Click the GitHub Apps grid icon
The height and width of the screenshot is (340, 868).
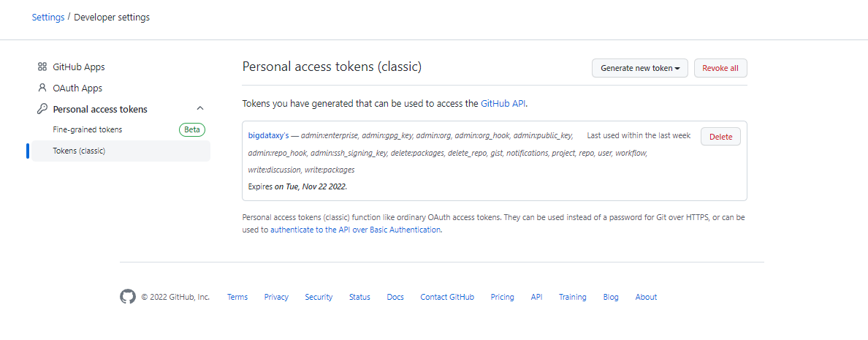[42, 67]
